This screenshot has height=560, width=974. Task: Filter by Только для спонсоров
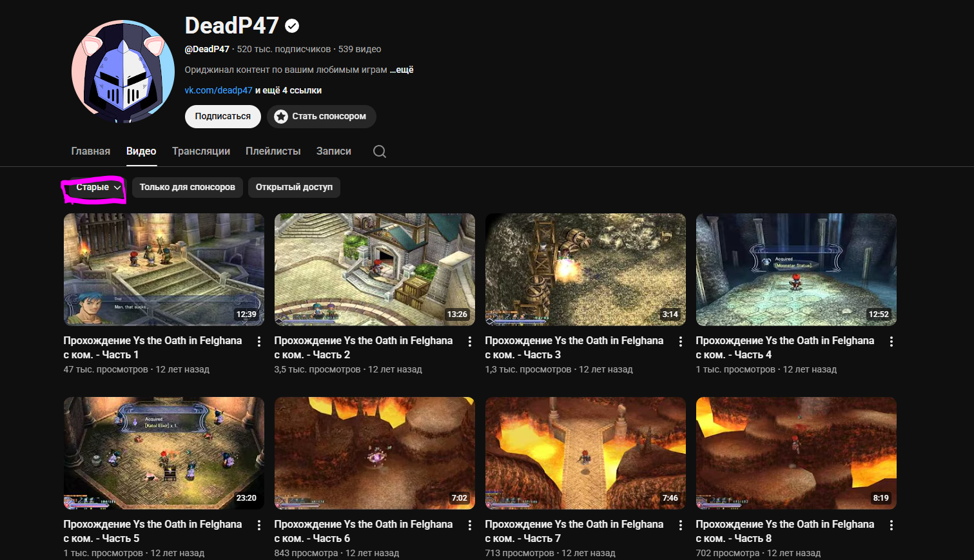tap(188, 188)
